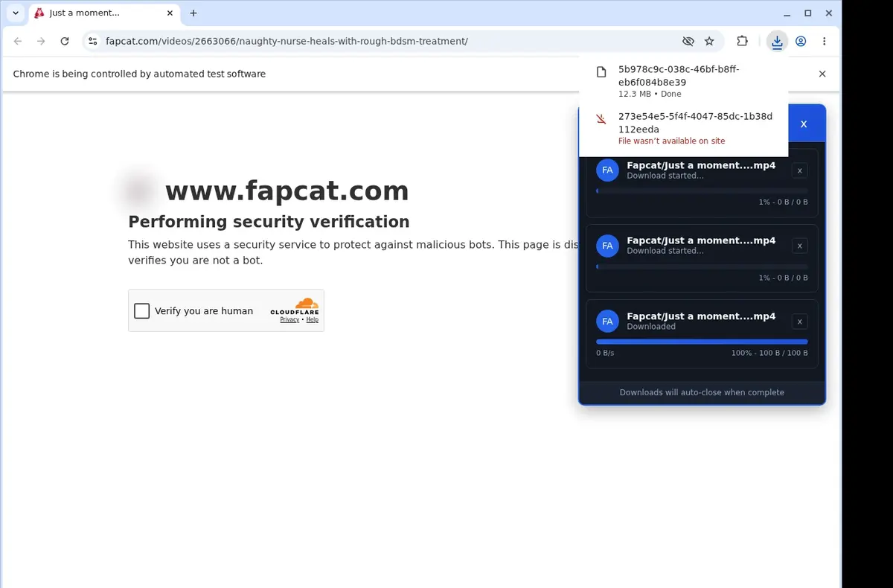Minimize the Chrome window
Viewport: 893px width, 588px height.
[x=788, y=13]
